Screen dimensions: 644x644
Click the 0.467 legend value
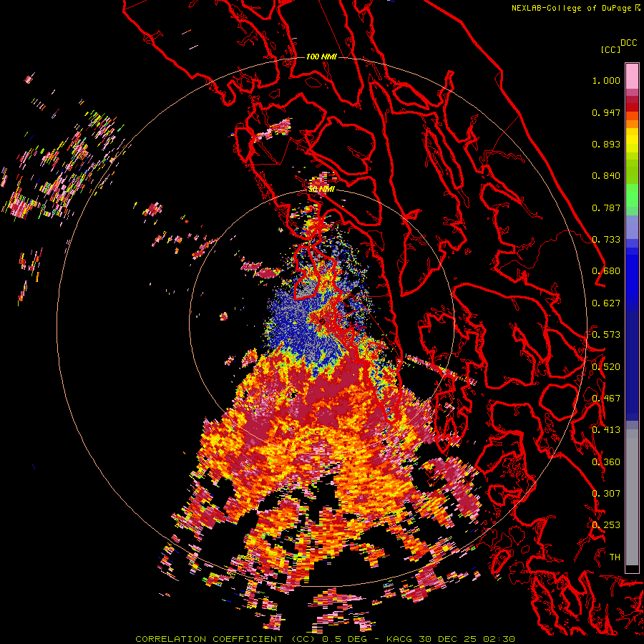606,399
